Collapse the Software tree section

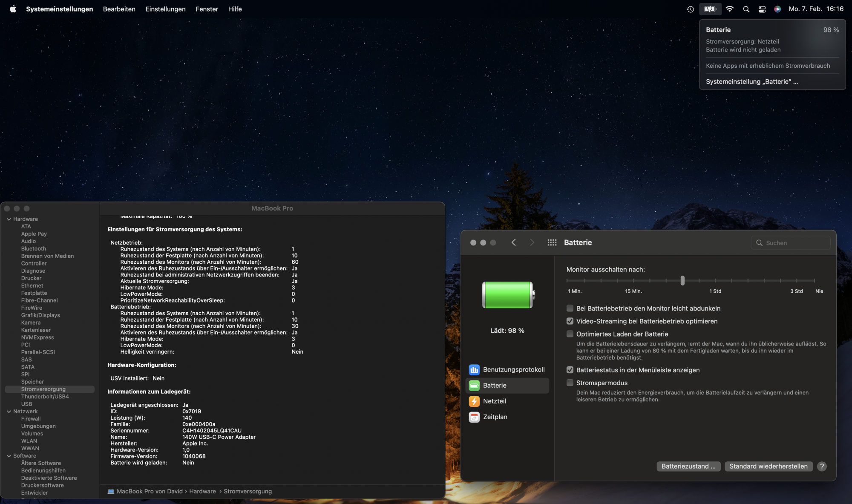(9, 456)
